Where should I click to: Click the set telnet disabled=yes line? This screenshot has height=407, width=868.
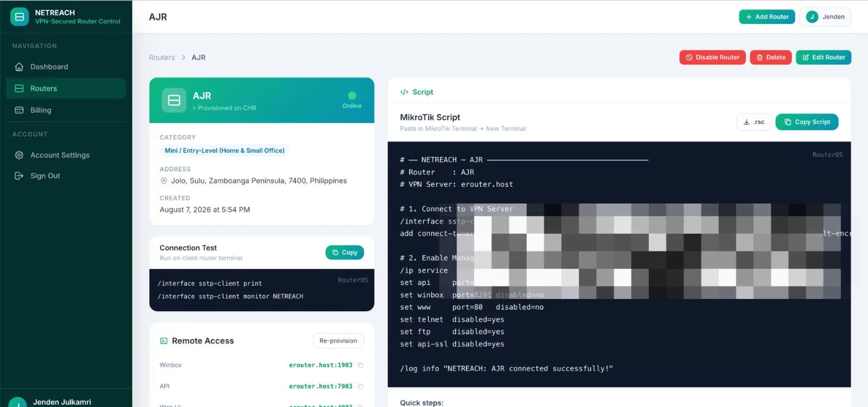pyautogui.click(x=452, y=320)
